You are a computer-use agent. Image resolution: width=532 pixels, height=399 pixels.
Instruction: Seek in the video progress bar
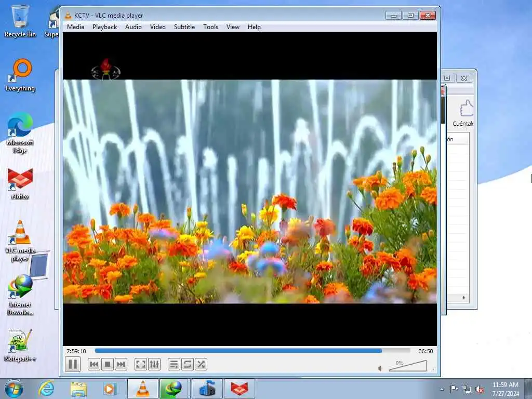tap(252, 351)
